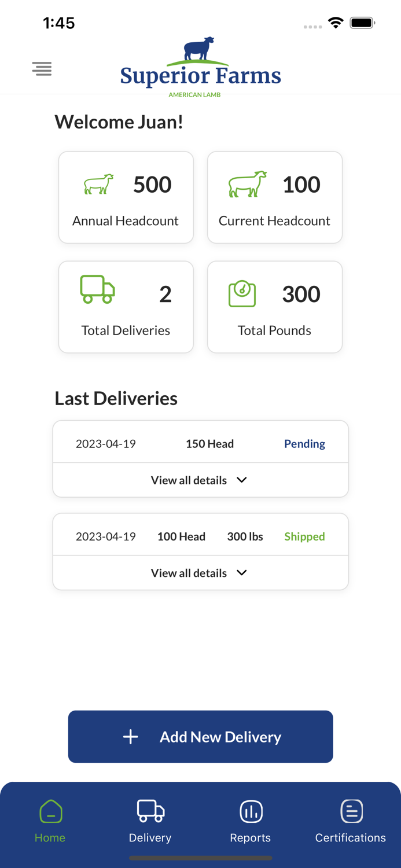
Task: Tap the Home house icon
Action: point(50,811)
